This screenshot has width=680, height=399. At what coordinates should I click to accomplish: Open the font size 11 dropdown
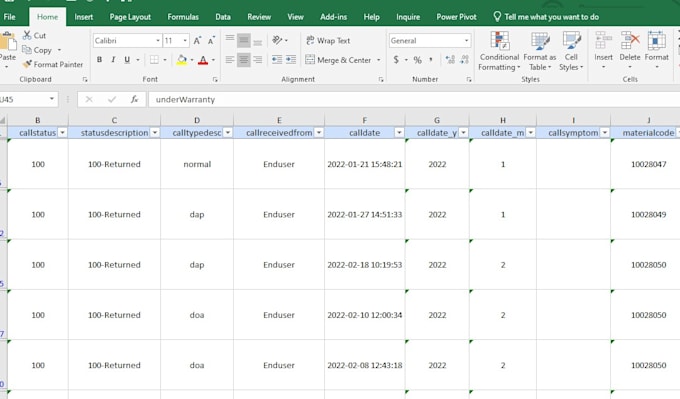pyautogui.click(x=185, y=41)
